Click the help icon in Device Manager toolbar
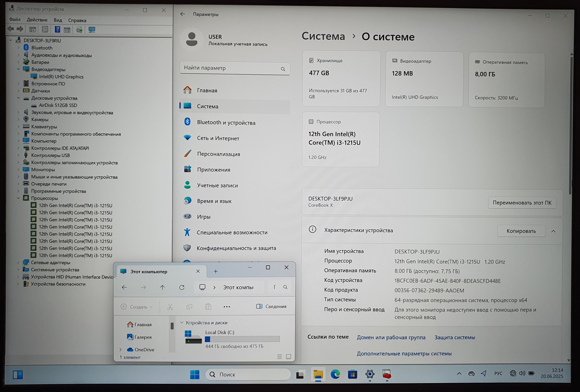Viewport: 580px width, 392px height. [57, 29]
